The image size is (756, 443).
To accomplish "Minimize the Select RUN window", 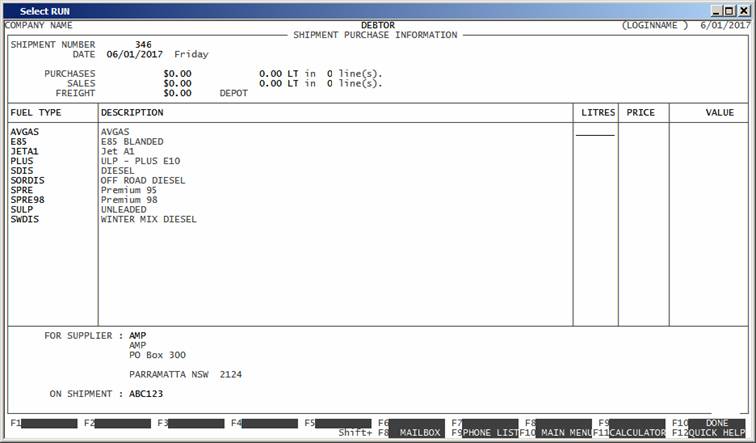I will point(716,11).
